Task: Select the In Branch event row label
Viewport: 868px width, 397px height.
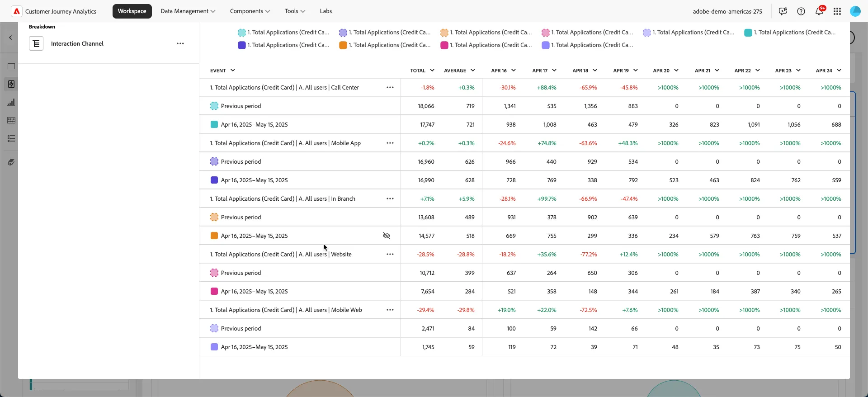Action: (x=283, y=198)
